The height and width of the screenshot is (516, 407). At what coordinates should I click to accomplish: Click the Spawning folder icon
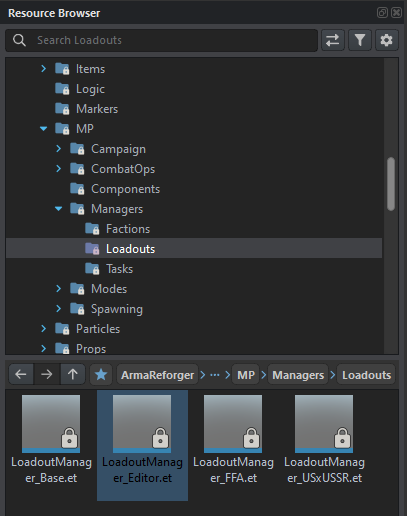coord(77,309)
